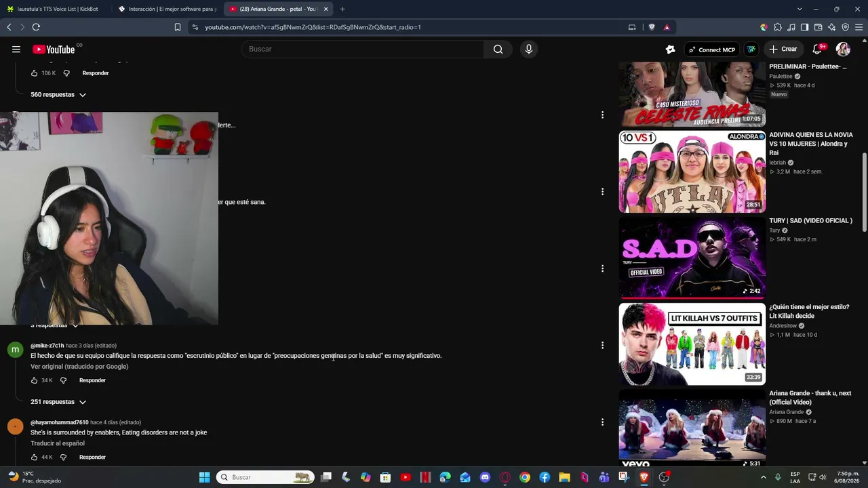Dislike the comment by @mike-z7c1h
Viewport: 868px width, 488px height.
click(x=64, y=380)
